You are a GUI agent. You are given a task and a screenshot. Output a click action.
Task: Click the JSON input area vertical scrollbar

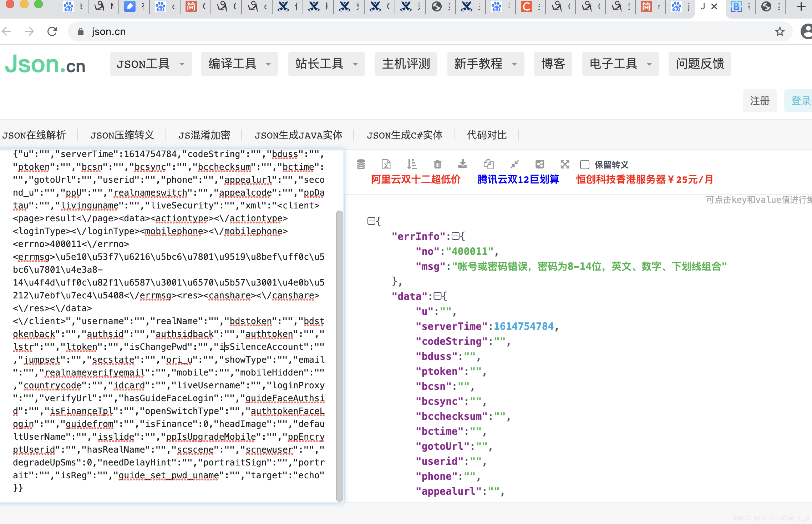(340, 356)
